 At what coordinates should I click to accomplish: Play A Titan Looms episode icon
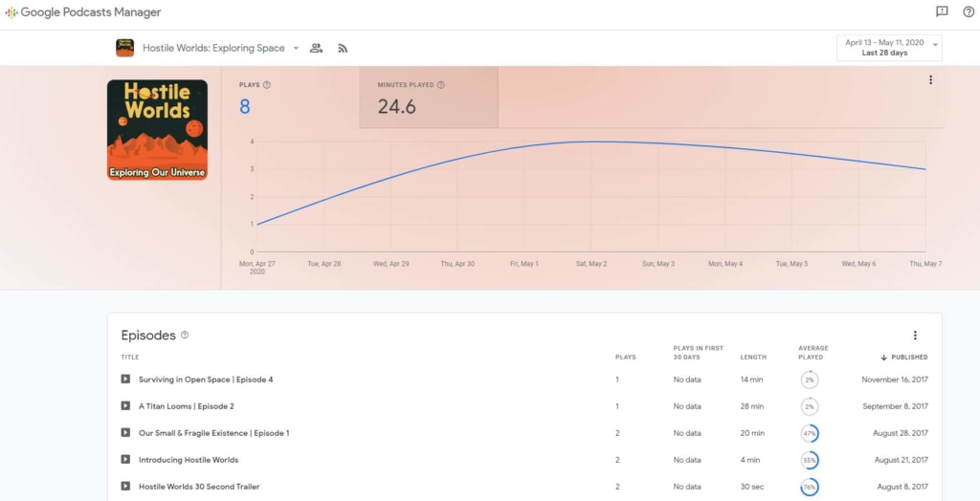click(125, 406)
